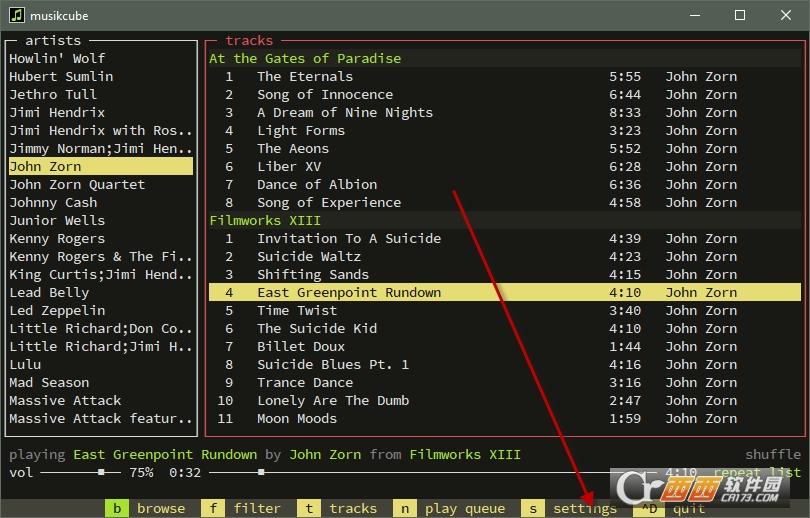Select artist Kenny Rogers
Viewport: 810px width, 518px height.
[x=101, y=239]
